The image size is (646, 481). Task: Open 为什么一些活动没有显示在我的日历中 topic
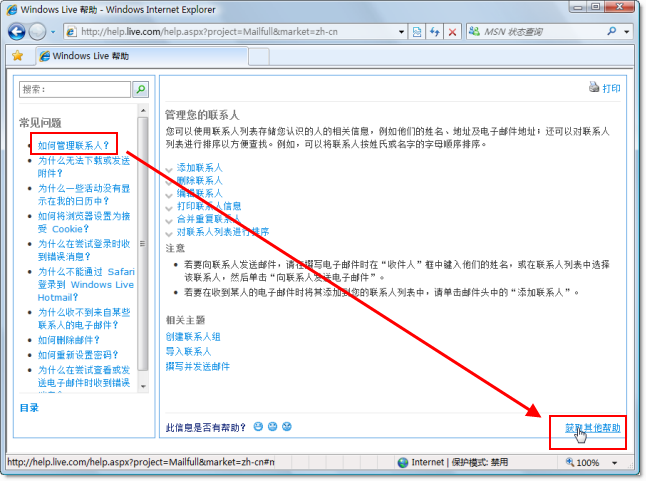click(84, 194)
